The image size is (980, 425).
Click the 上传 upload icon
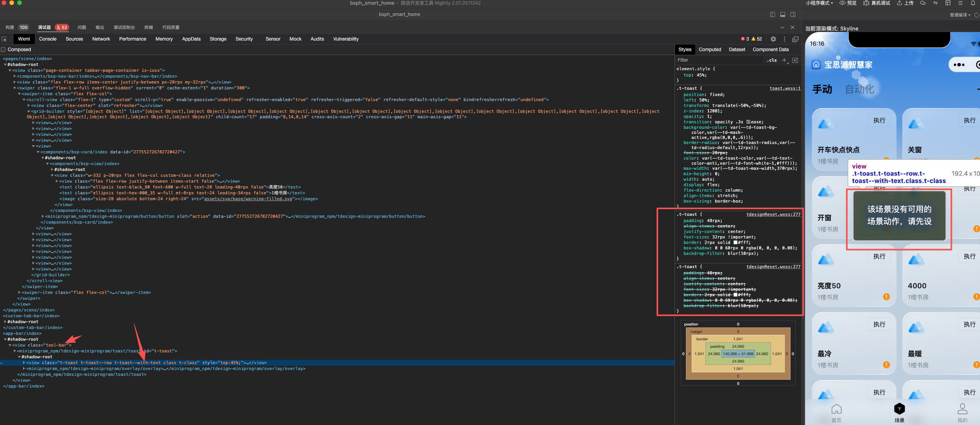899,3
